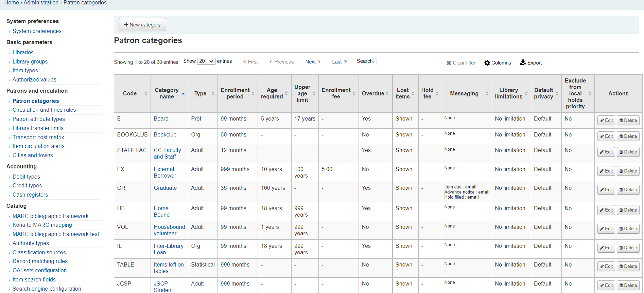Open System preferences in sidebar
This screenshot has height=293, width=644.
click(37, 31)
